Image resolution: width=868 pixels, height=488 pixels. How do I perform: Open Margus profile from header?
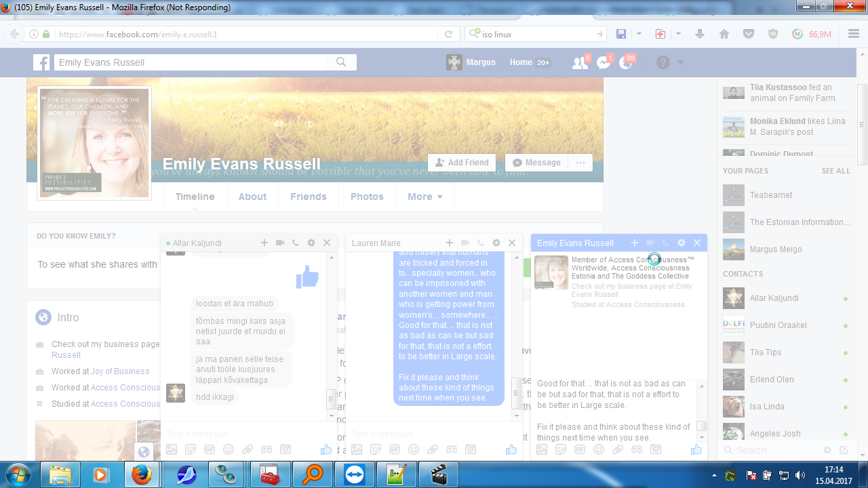pyautogui.click(x=471, y=62)
